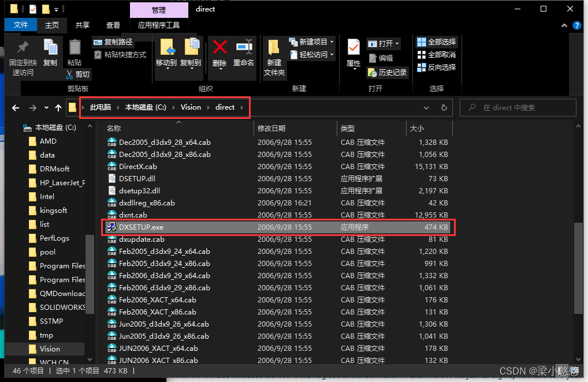Viewport: 588px width, 382px height.
Task: Switch to the 查看 (View) ribbon tab
Action: tap(112, 25)
